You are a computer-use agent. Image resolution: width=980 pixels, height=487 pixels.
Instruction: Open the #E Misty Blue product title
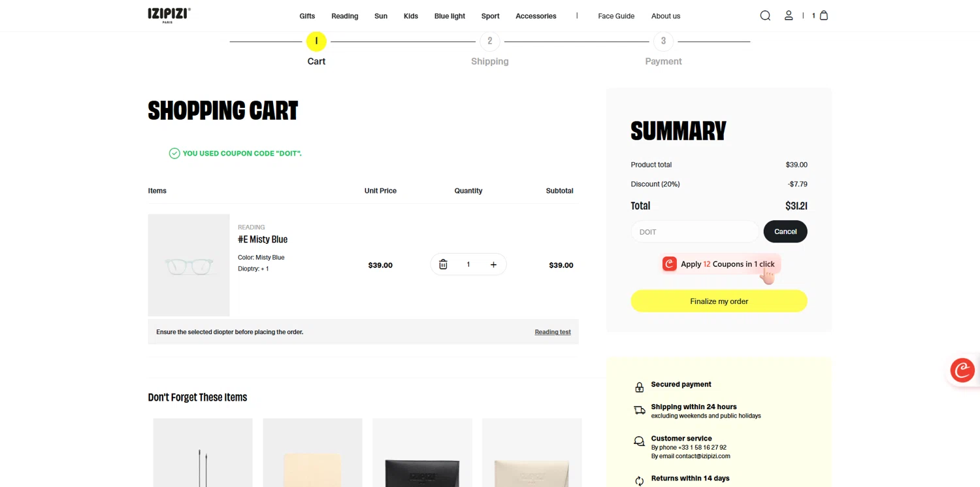(263, 239)
